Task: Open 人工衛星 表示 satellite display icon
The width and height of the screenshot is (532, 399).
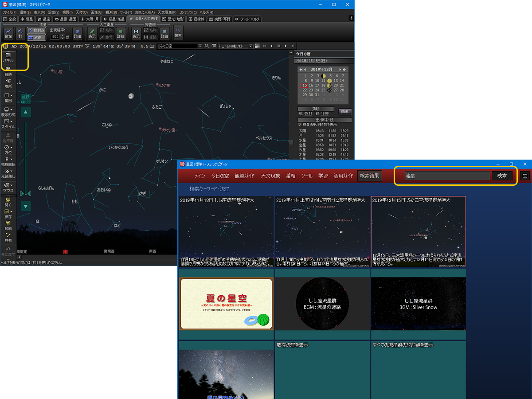Action: coord(92,33)
